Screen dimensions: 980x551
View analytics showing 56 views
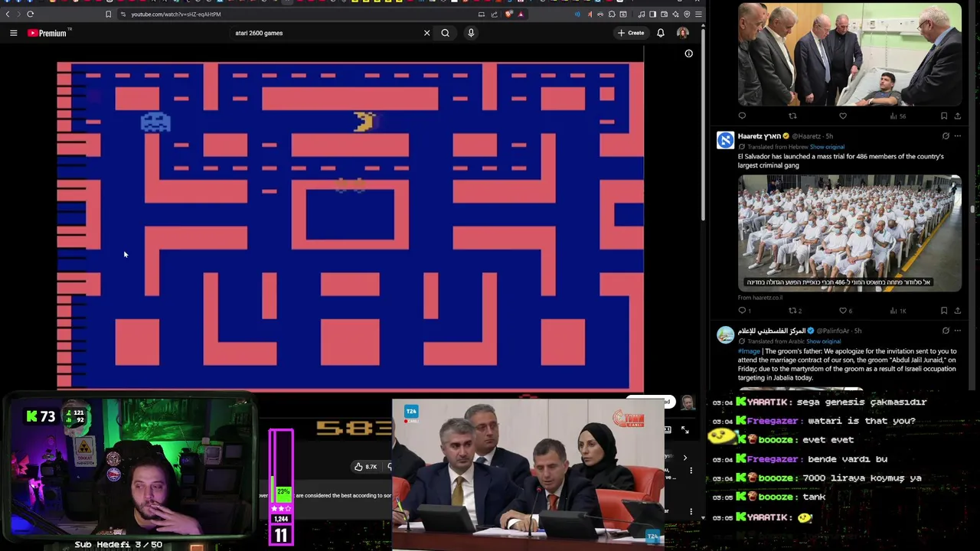tap(897, 116)
